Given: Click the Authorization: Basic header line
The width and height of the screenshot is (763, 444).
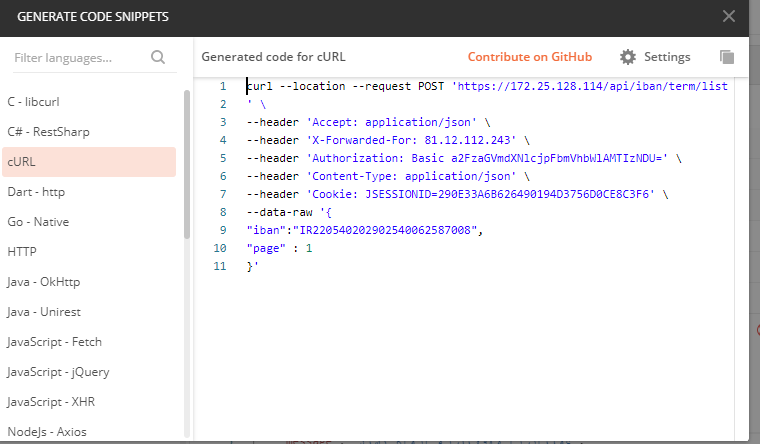Looking at the screenshot, I should pos(464,158).
